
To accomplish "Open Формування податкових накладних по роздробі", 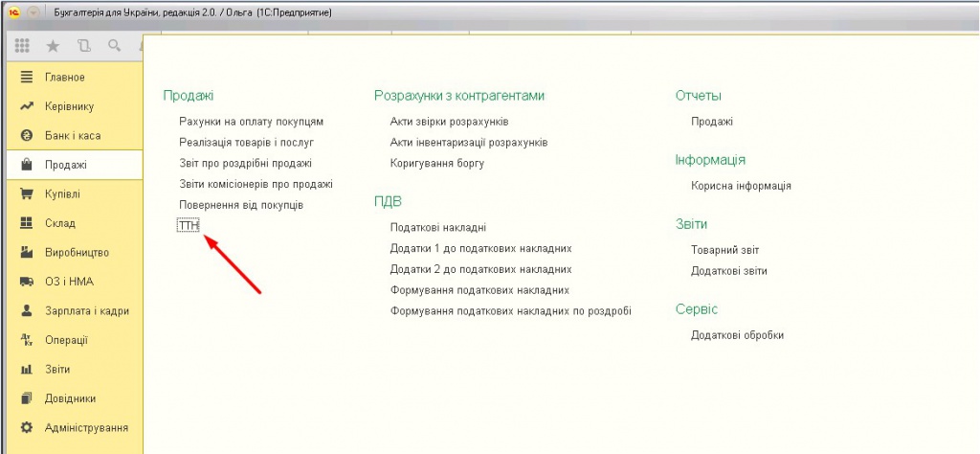I will (511, 310).
